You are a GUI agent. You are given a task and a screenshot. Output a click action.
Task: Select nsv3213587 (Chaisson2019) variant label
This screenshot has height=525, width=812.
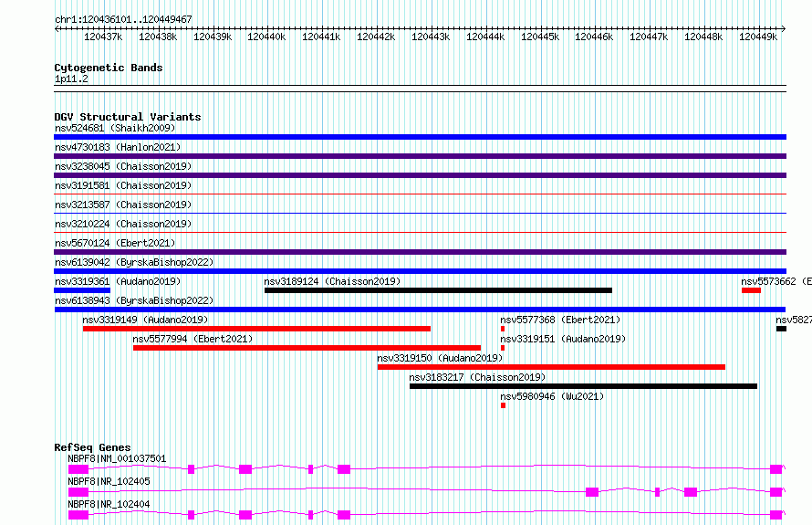pos(123,205)
